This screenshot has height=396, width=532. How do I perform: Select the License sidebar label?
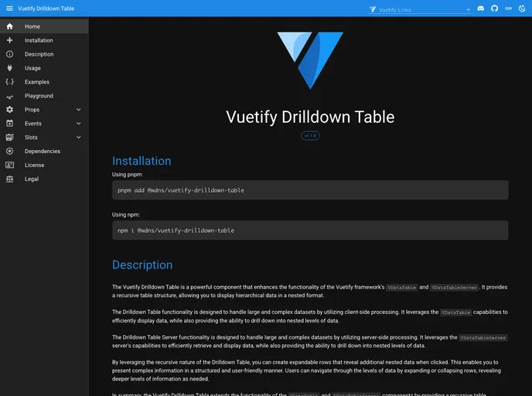(x=34, y=166)
